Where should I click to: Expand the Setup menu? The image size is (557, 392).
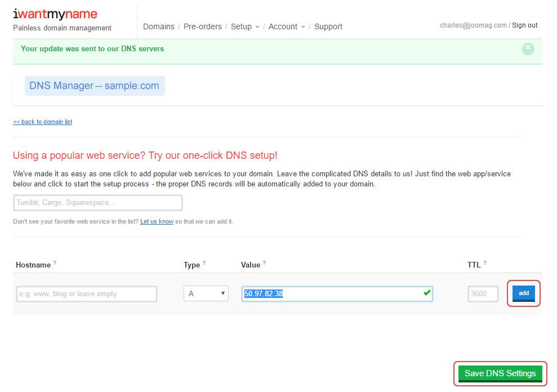click(x=245, y=26)
